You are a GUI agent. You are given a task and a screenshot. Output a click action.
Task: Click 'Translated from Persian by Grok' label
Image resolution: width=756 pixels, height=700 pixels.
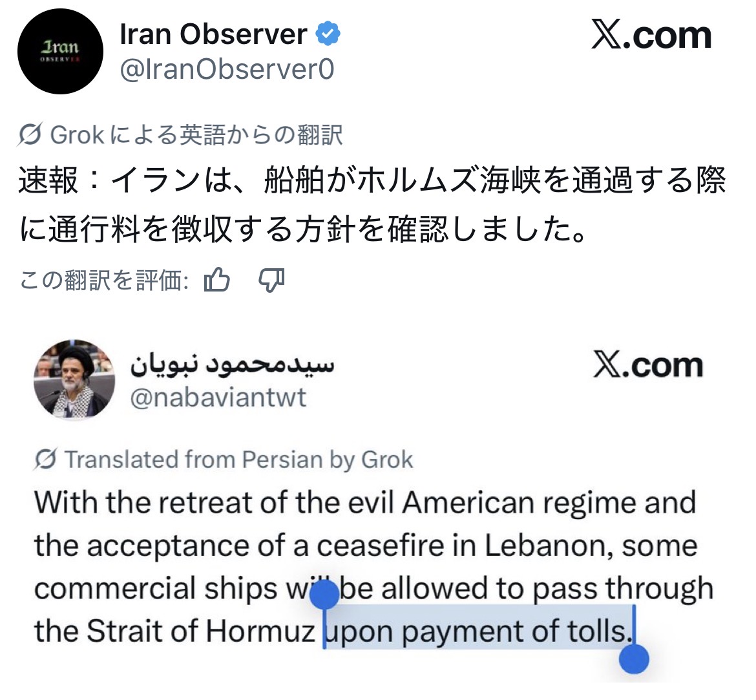pyautogui.click(x=238, y=460)
